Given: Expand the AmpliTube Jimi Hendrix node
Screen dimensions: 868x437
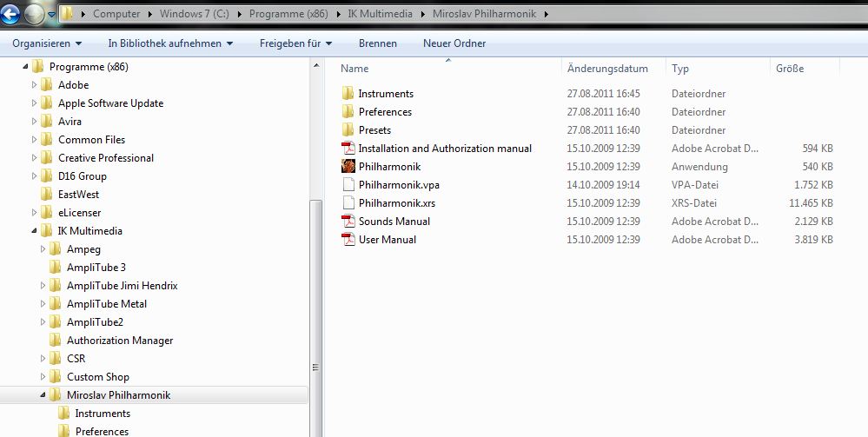Looking at the screenshot, I should pos(43,286).
